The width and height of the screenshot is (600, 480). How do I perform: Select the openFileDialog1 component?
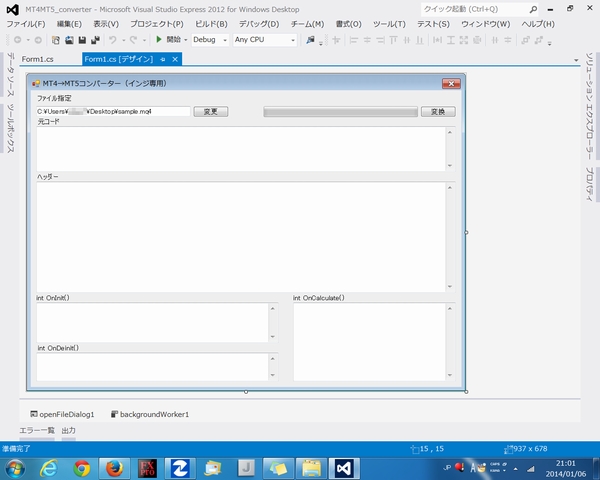[x=62, y=414]
